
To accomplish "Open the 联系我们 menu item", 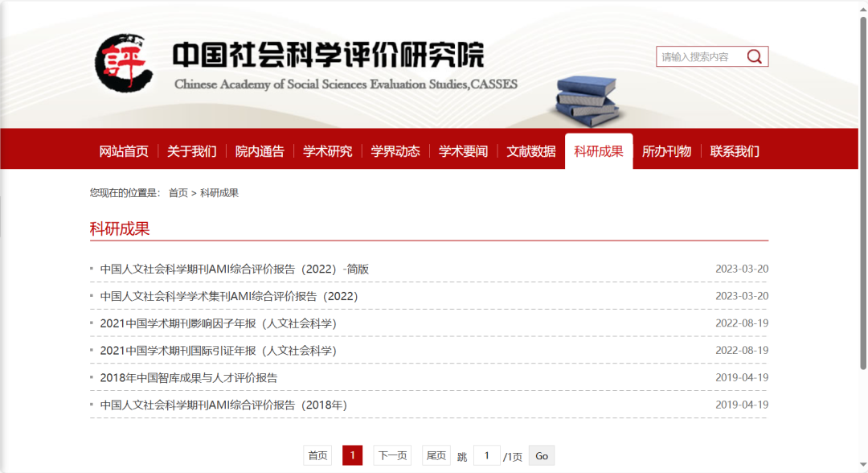I will 733,151.
